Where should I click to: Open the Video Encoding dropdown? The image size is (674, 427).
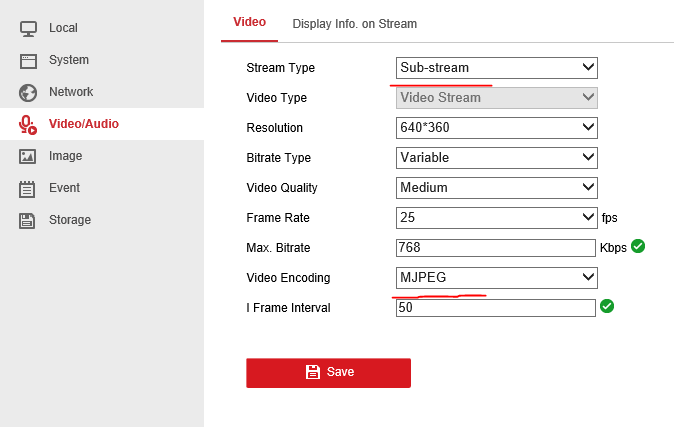click(496, 277)
